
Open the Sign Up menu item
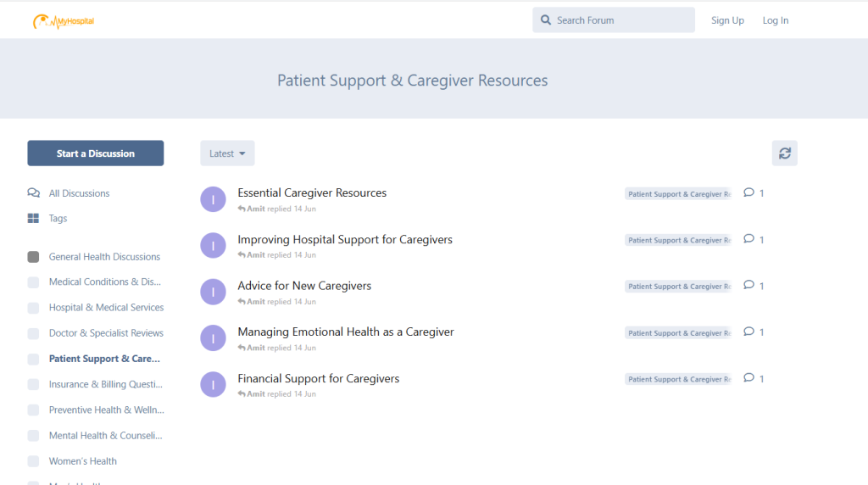click(727, 20)
